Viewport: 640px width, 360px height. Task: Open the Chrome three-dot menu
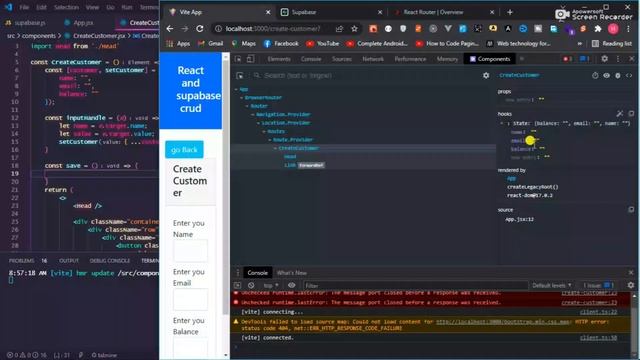[x=628, y=29]
